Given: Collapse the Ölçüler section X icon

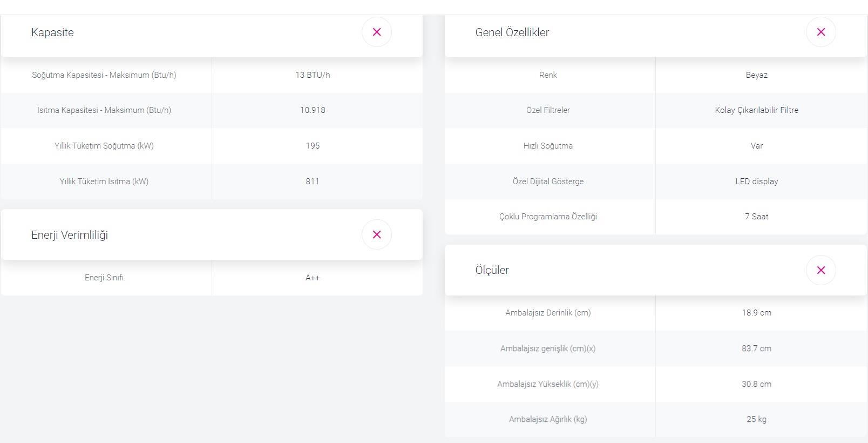Looking at the screenshot, I should (821, 270).
